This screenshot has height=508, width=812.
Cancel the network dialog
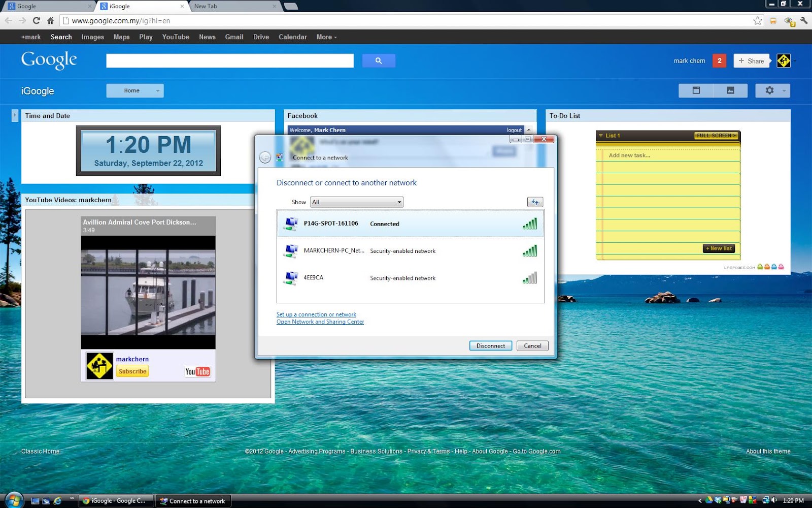pyautogui.click(x=532, y=346)
